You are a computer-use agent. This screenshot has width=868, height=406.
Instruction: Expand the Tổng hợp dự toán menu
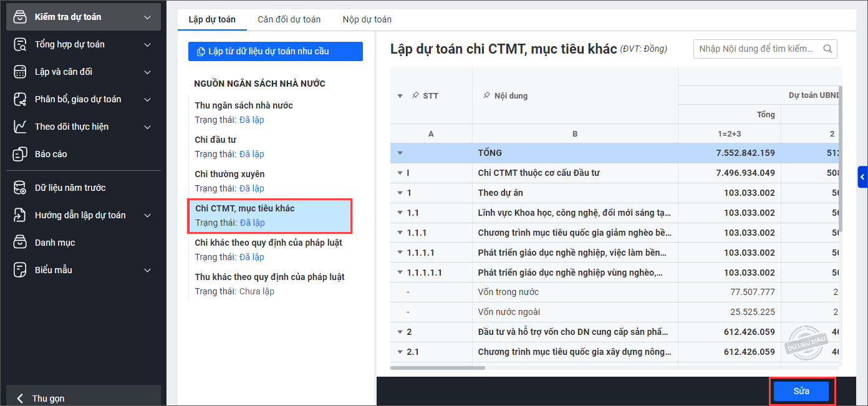[147, 44]
